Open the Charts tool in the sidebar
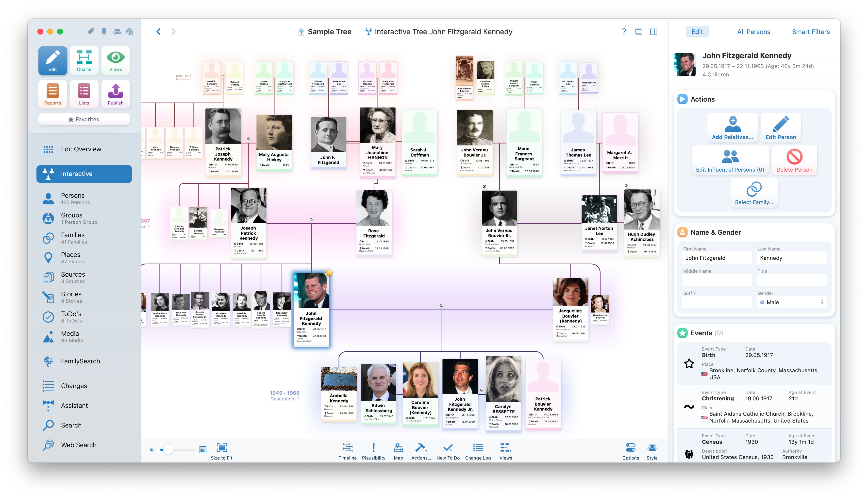The image size is (868, 499). click(x=84, y=60)
